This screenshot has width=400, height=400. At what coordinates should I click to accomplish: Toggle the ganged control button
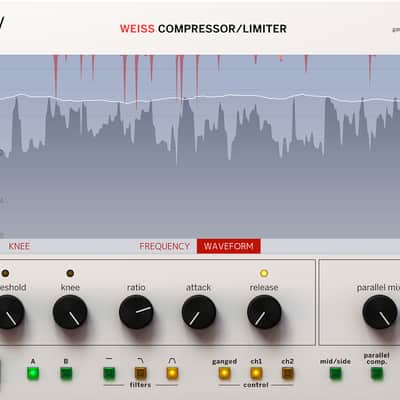224,373
